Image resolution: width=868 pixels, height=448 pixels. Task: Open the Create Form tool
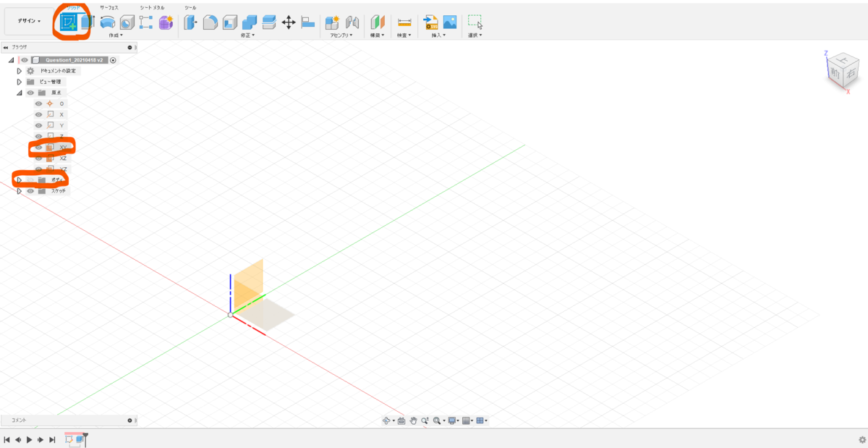coord(166,22)
